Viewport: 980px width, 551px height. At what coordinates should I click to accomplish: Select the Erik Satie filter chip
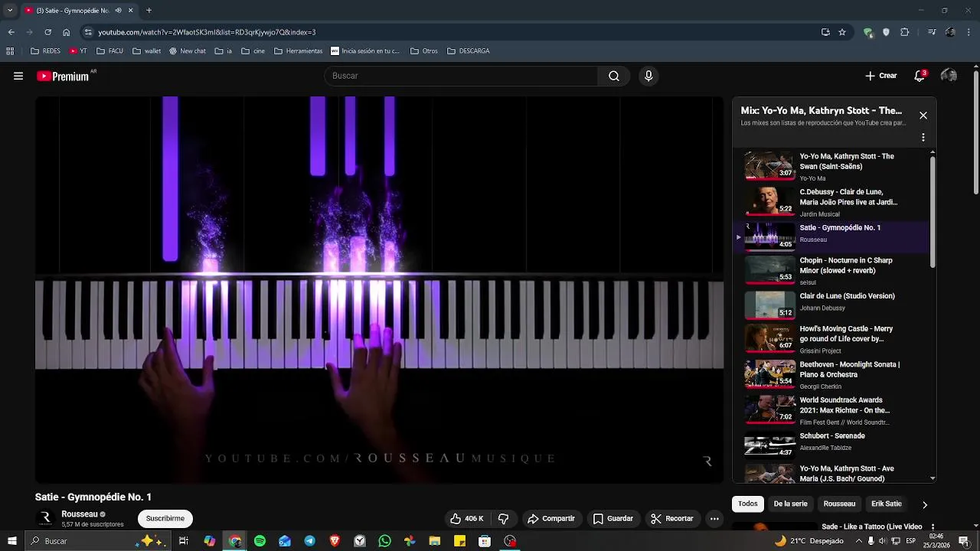pyautogui.click(x=887, y=504)
